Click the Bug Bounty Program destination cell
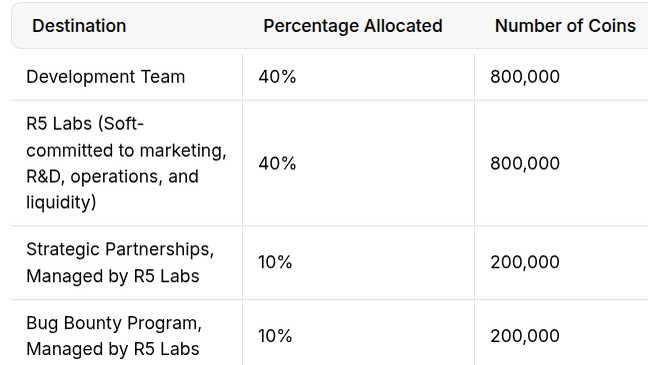The height and width of the screenshot is (365, 648). pos(126,333)
